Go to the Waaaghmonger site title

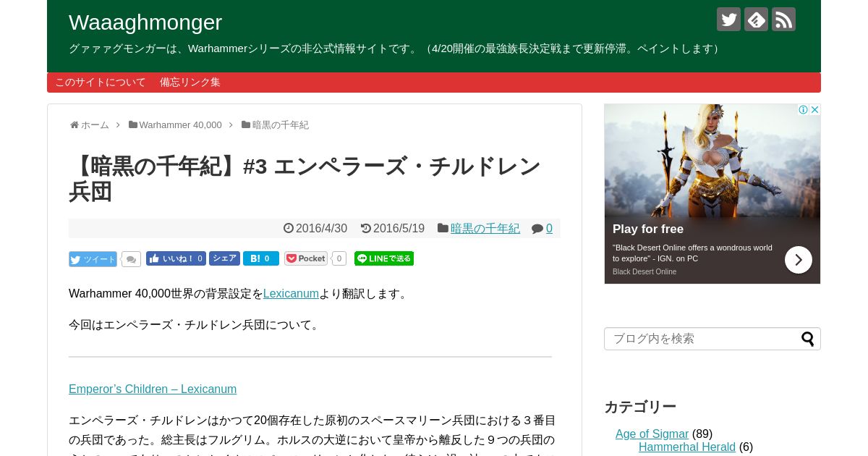tap(145, 22)
